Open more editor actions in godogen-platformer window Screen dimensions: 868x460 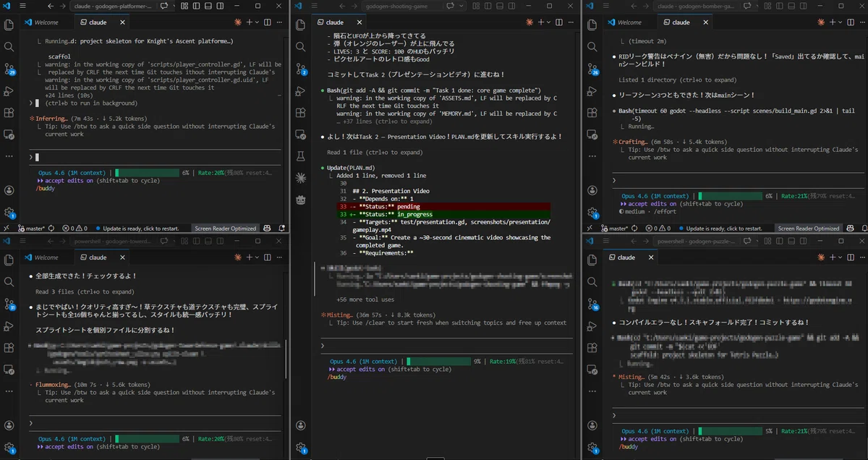[x=278, y=22]
